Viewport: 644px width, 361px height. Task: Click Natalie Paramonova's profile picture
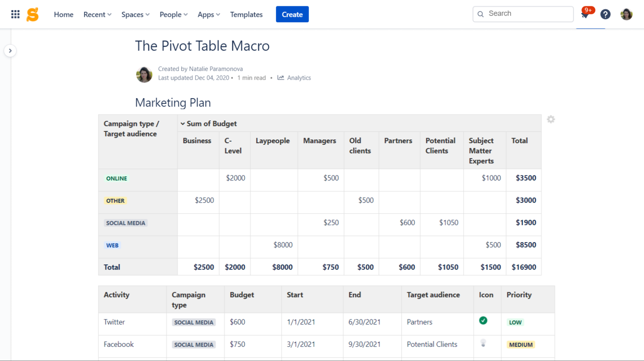point(144,74)
